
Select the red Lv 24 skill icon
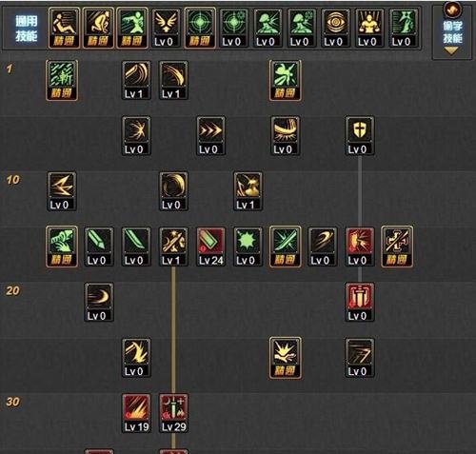pyautogui.click(x=210, y=247)
